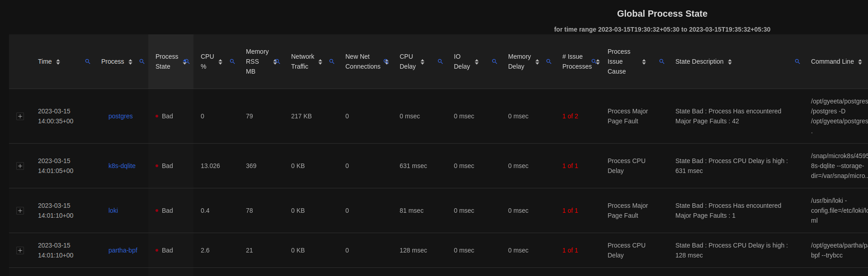Sort table by IO Delay arrows

(x=476, y=62)
